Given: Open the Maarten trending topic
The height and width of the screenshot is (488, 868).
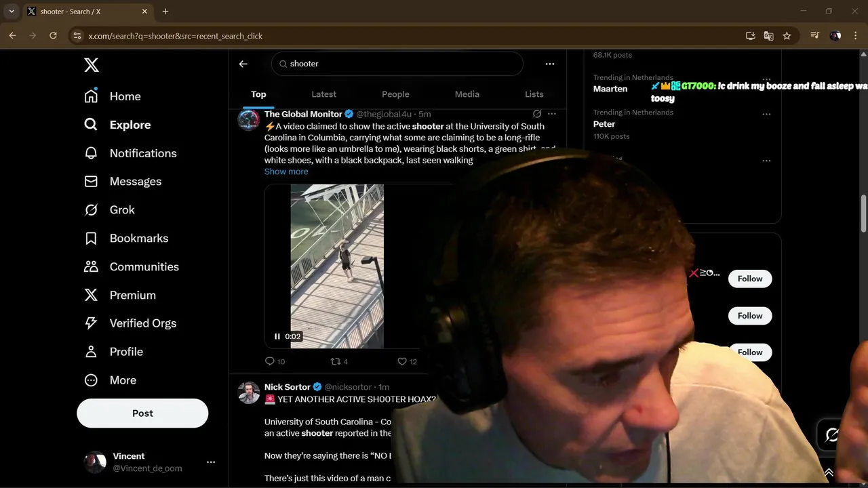Looking at the screenshot, I should (610, 89).
